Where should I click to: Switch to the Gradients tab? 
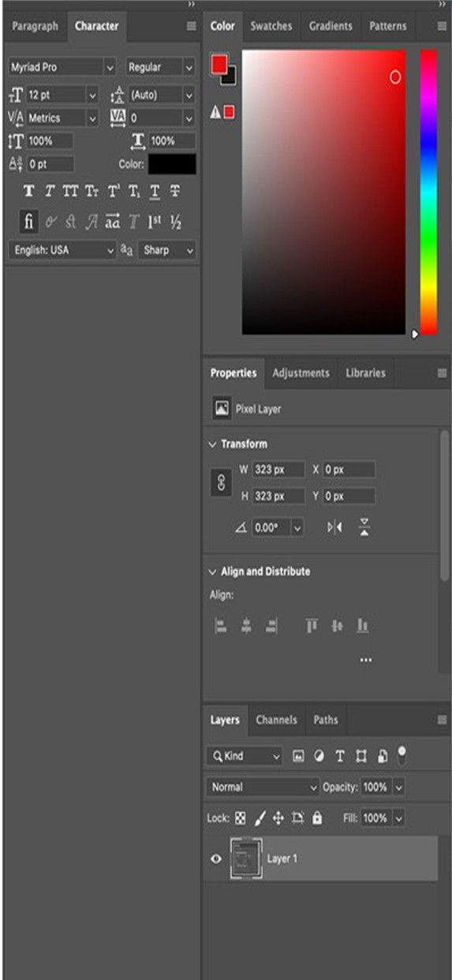tap(331, 26)
